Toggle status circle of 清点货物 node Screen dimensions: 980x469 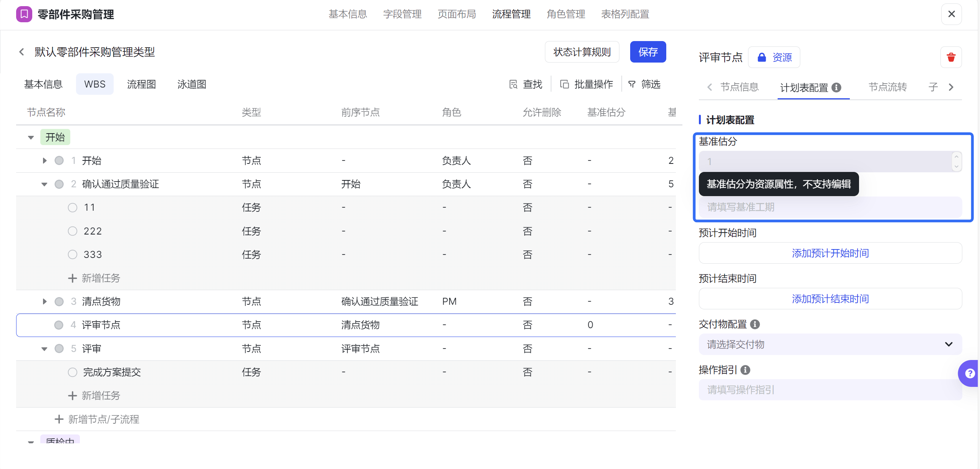coord(59,302)
